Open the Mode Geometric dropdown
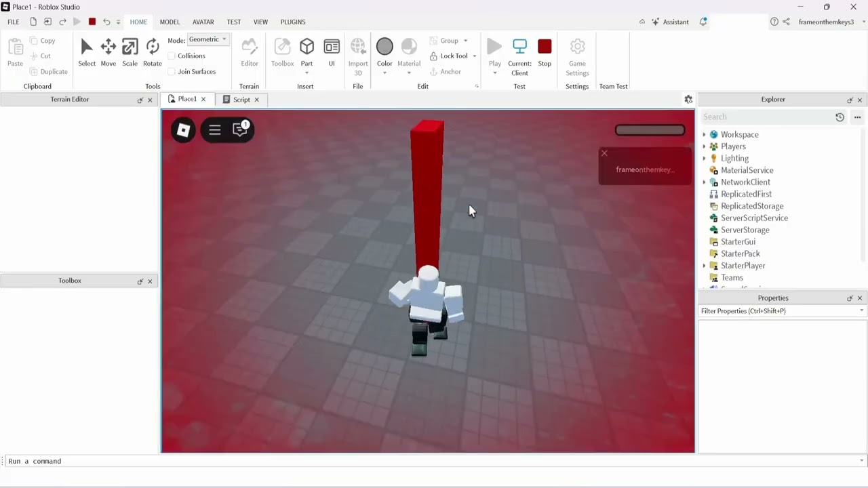Screen dimensions: 868x488 tap(208, 39)
